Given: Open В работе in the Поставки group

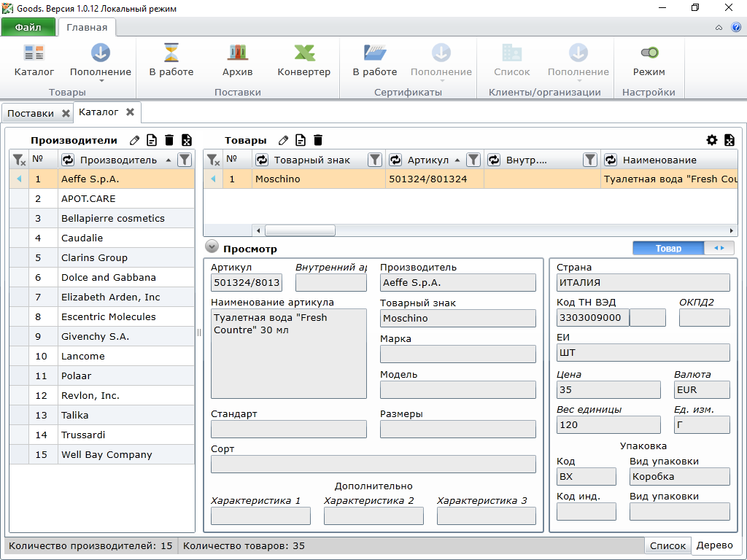Looking at the screenshot, I should tap(171, 60).
